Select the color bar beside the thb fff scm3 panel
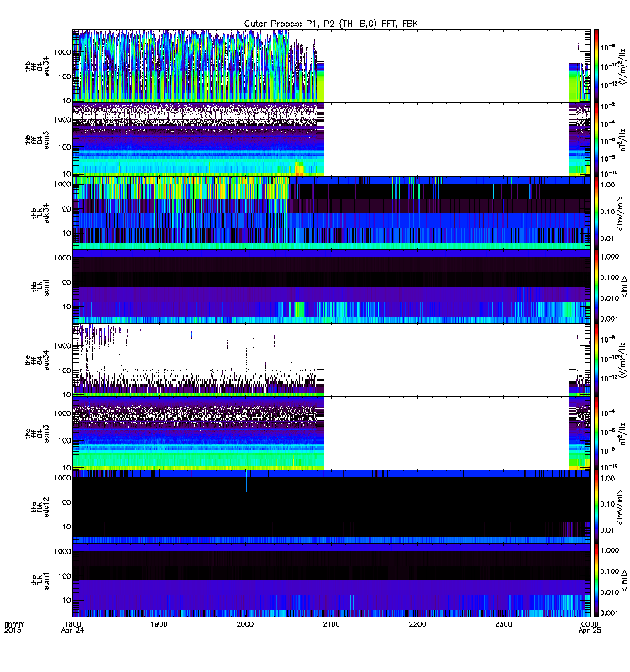Screen dimensions: 630x672 (596, 139)
